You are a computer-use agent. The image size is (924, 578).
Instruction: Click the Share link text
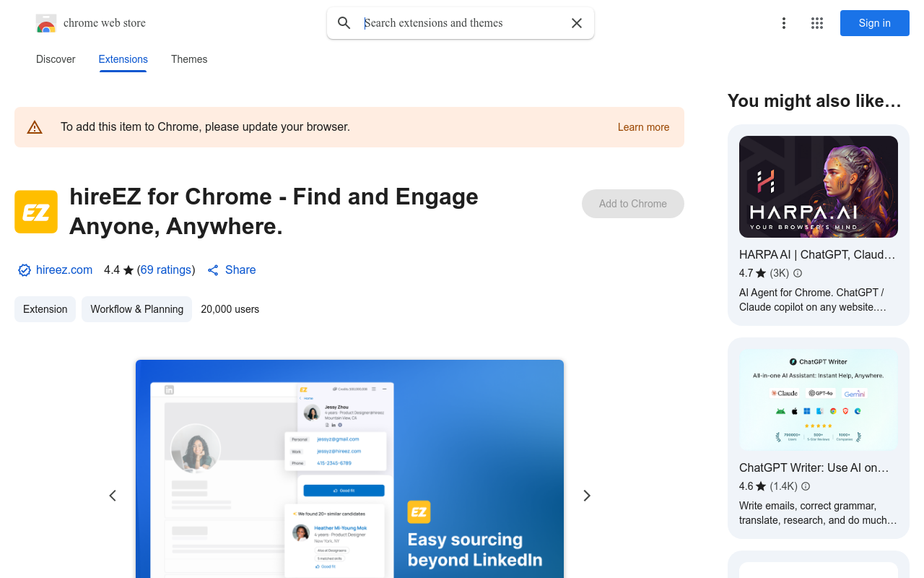(240, 270)
